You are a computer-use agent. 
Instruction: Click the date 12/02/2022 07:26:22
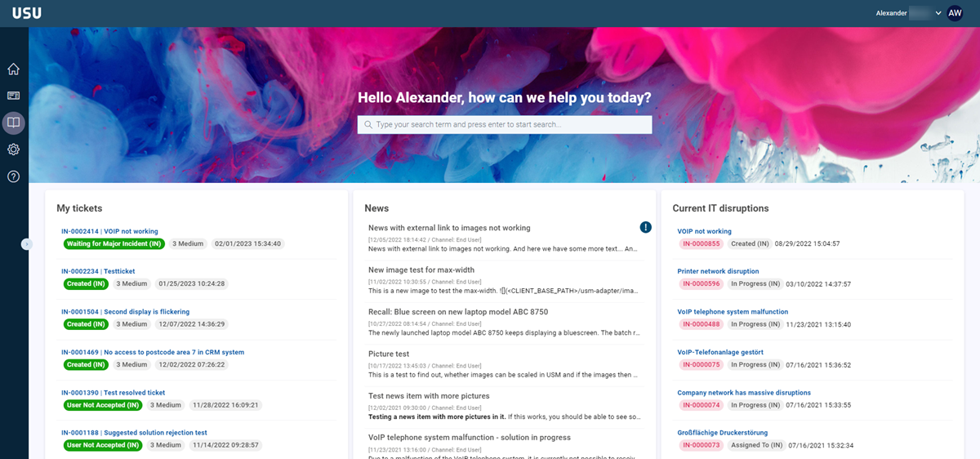[192, 364]
